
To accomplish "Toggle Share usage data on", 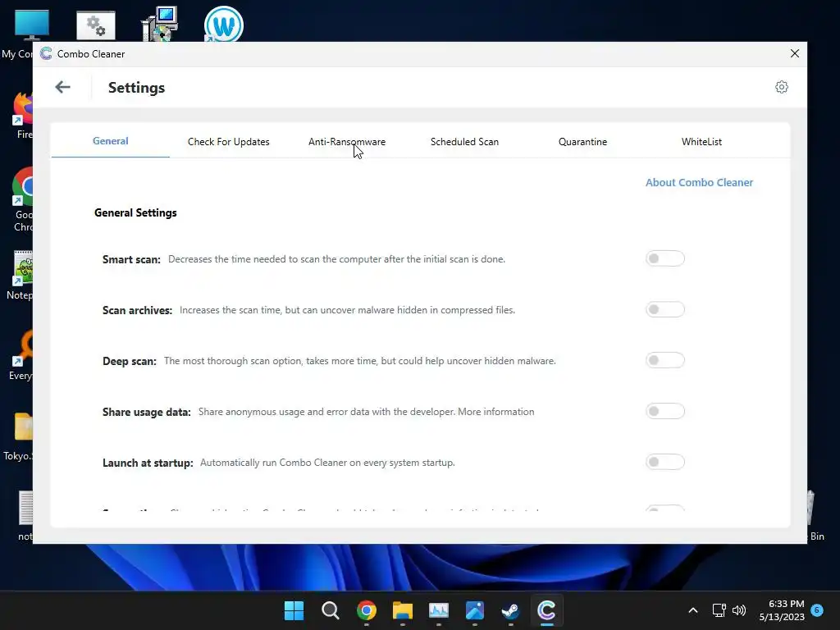I will click(664, 412).
